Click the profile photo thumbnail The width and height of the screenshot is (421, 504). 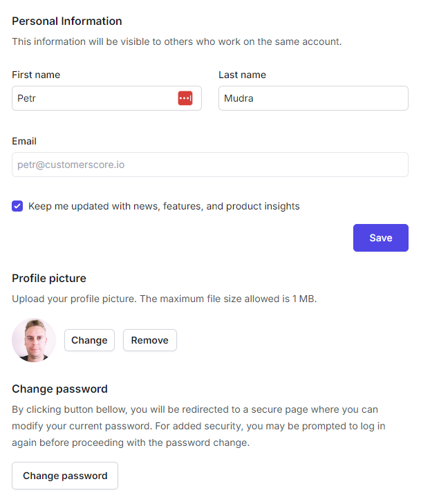click(34, 340)
